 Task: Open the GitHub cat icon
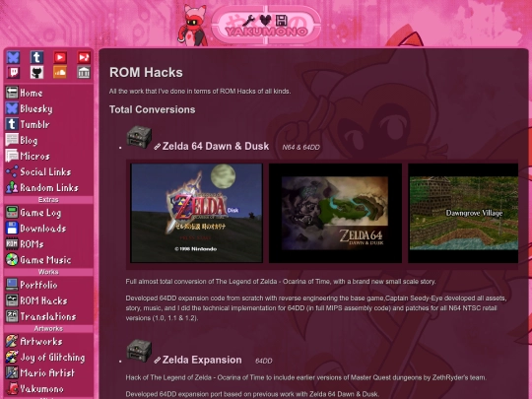36,72
